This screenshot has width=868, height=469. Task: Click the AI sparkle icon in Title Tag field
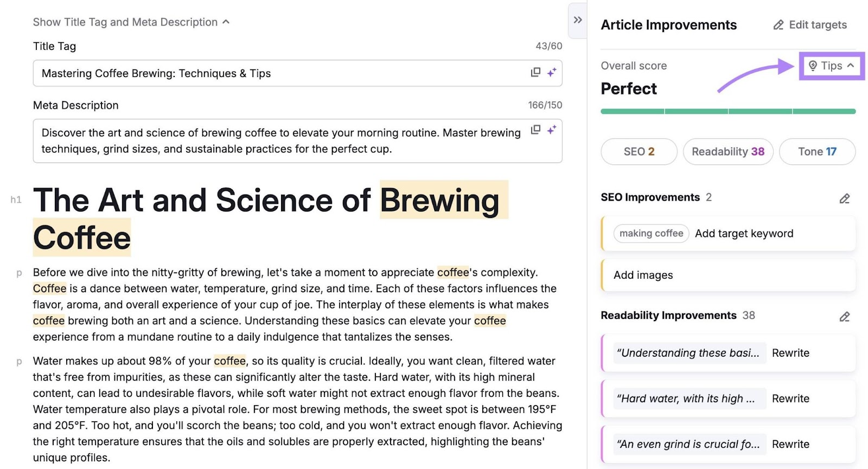tap(552, 72)
